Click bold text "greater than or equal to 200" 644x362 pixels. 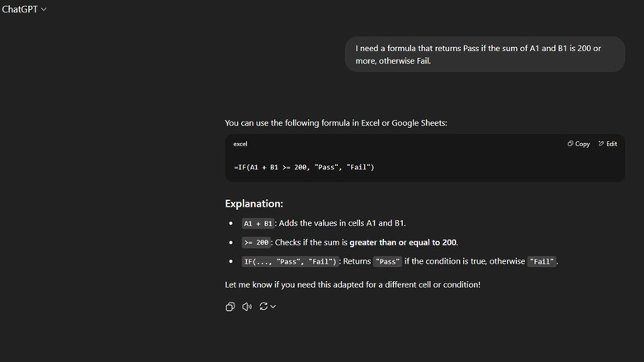403,242
